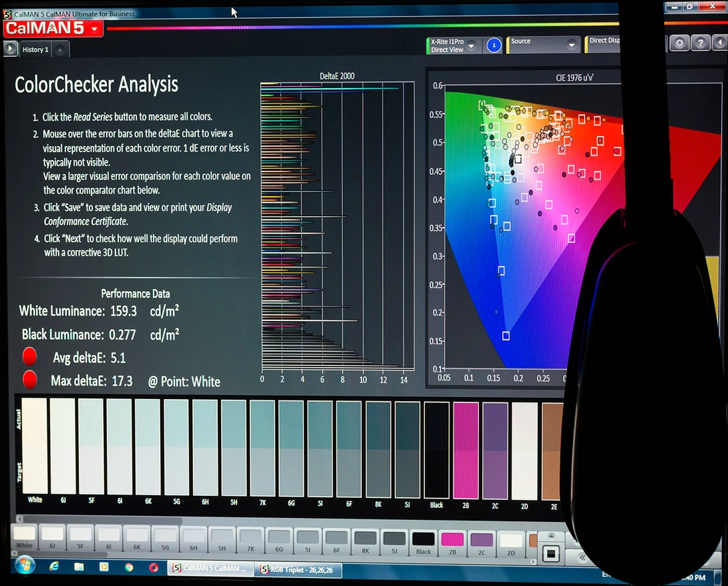Click 6K swatch button in bottom strip
This screenshot has height=586, width=728.
[x=137, y=539]
